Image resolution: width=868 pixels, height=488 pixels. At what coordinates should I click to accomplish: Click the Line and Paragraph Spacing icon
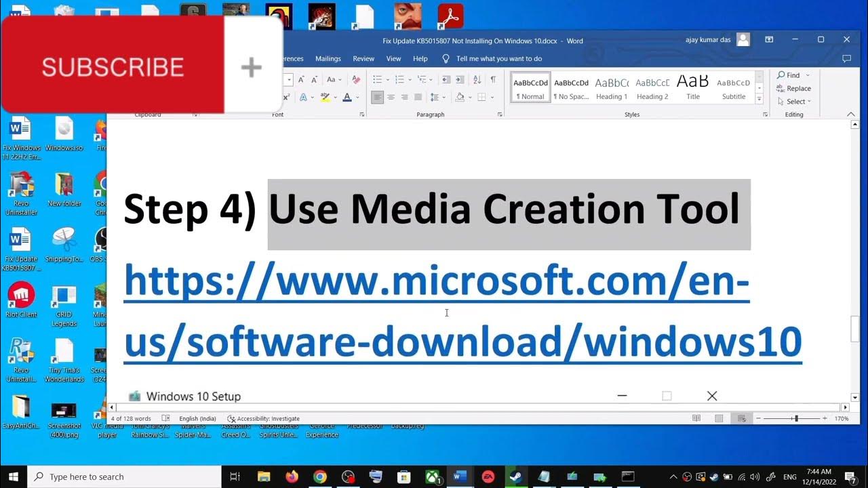435,98
